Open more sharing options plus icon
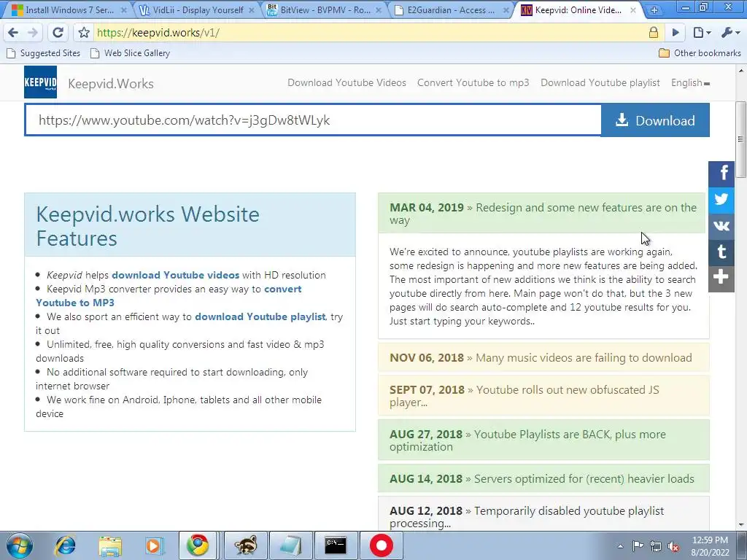 (x=721, y=278)
